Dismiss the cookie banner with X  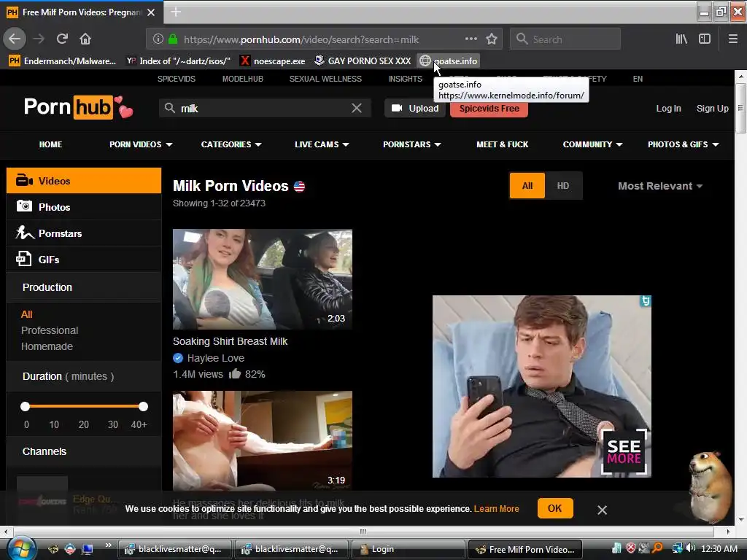[602, 510]
